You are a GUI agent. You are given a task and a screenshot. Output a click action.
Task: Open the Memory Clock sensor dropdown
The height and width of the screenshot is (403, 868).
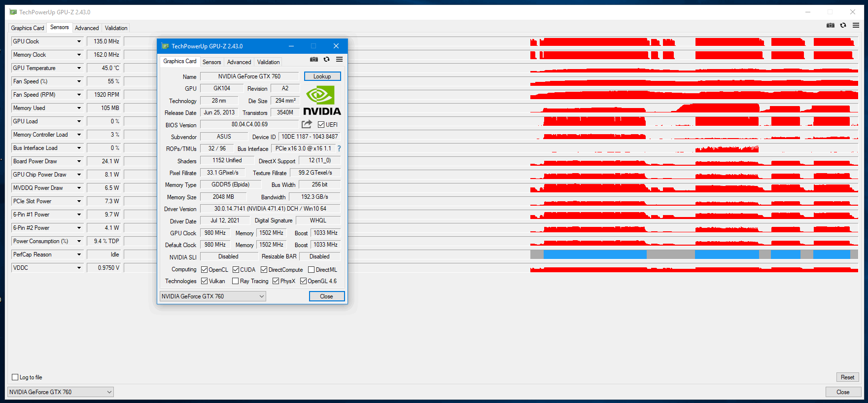coord(79,55)
